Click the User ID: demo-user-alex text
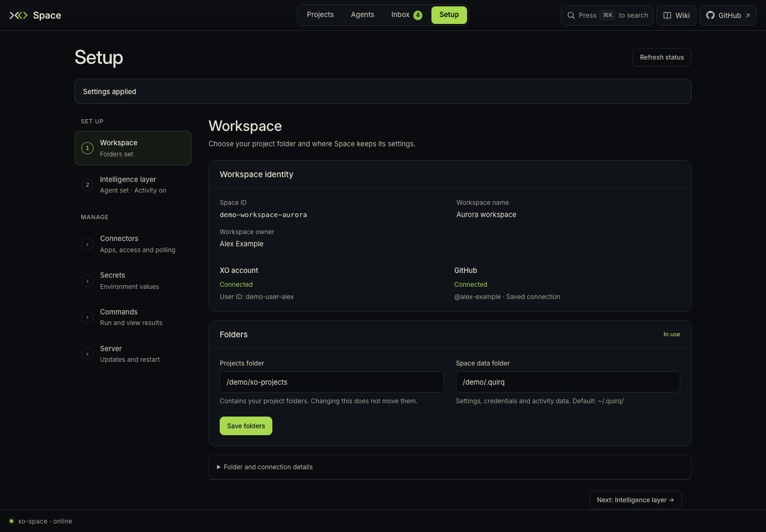The image size is (766, 532). click(x=256, y=297)
